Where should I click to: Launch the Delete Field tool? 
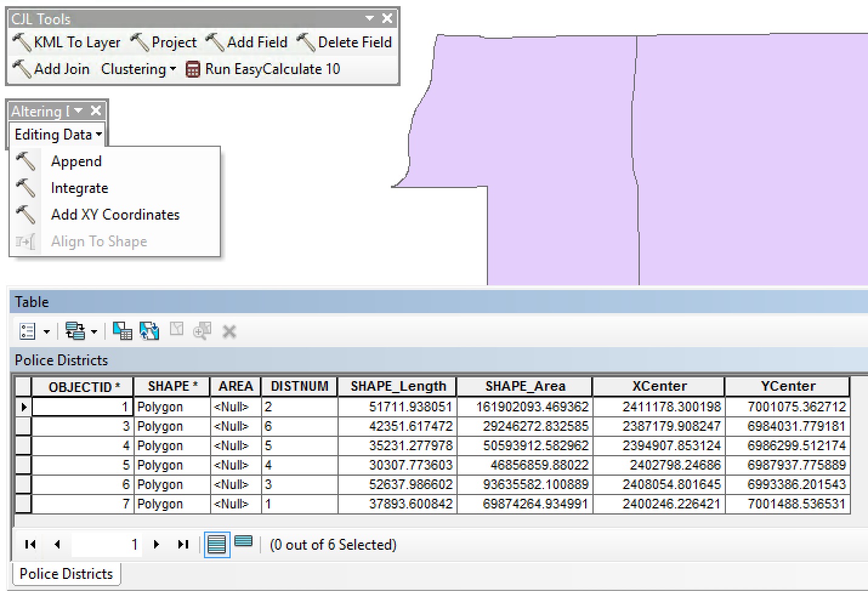click(344, 42)
